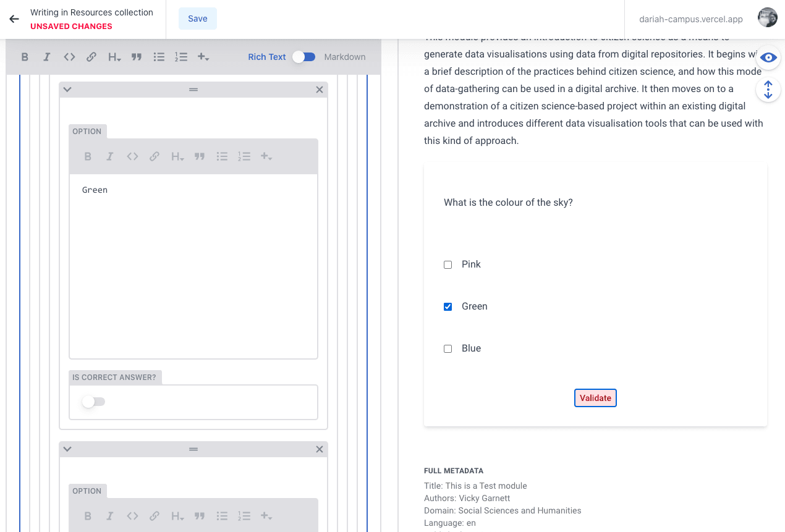785x532 pixels.
Task: Insert code in the top editor toolbar
Action: [69, 57]
